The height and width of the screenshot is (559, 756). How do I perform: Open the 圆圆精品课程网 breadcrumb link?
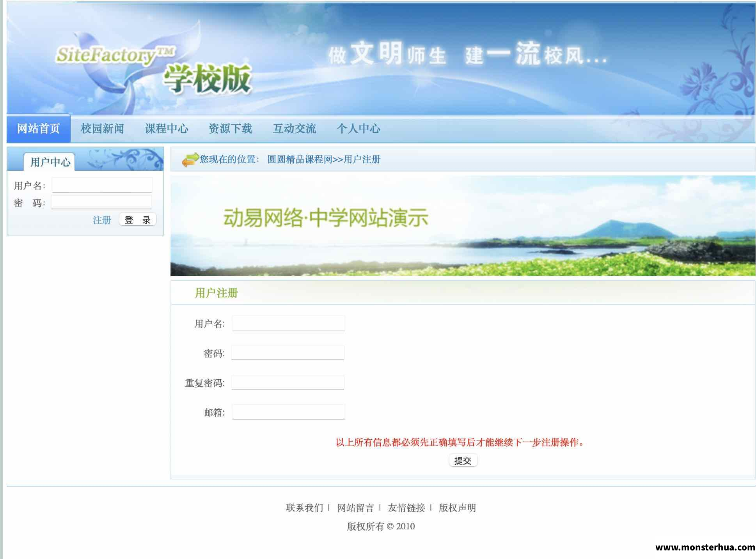click(300, 159)
